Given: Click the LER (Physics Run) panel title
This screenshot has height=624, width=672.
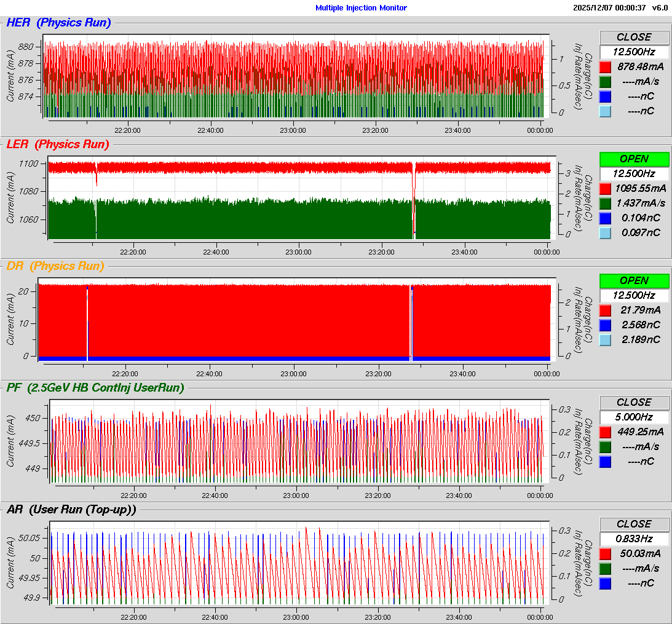Looking at the screenshot, I should tap(57, 144).
